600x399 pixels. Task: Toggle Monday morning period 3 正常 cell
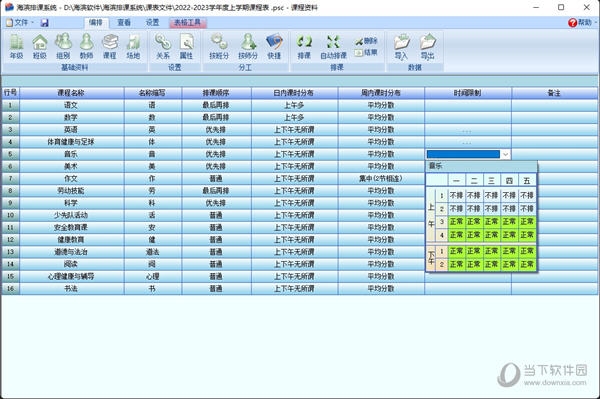tap(456, 221)
